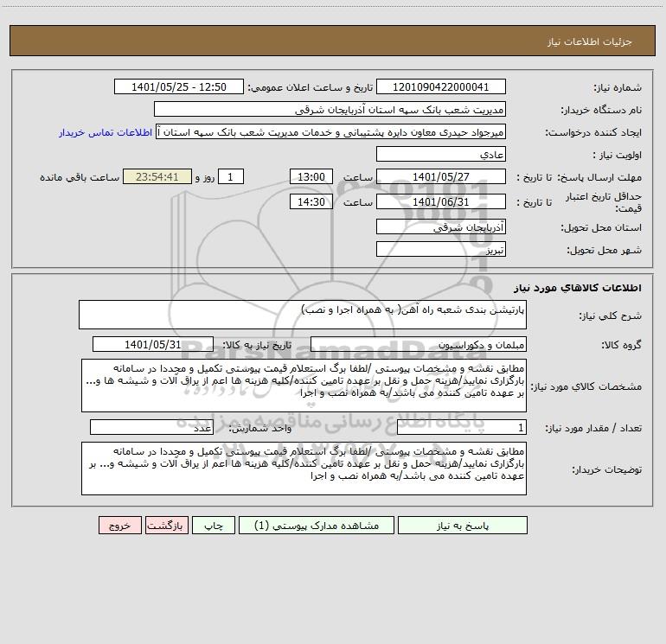This screenshot has height=644, width=666.
Task: Click the اطلاعات کالاهای مورد نیاز section heading
Action: pyautogui.click(x=578, y=288)
